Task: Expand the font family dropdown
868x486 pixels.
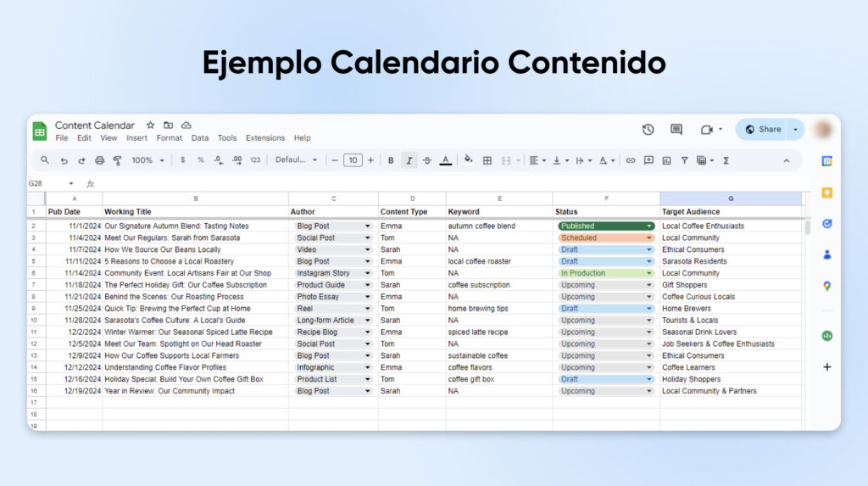Action: 296,160
